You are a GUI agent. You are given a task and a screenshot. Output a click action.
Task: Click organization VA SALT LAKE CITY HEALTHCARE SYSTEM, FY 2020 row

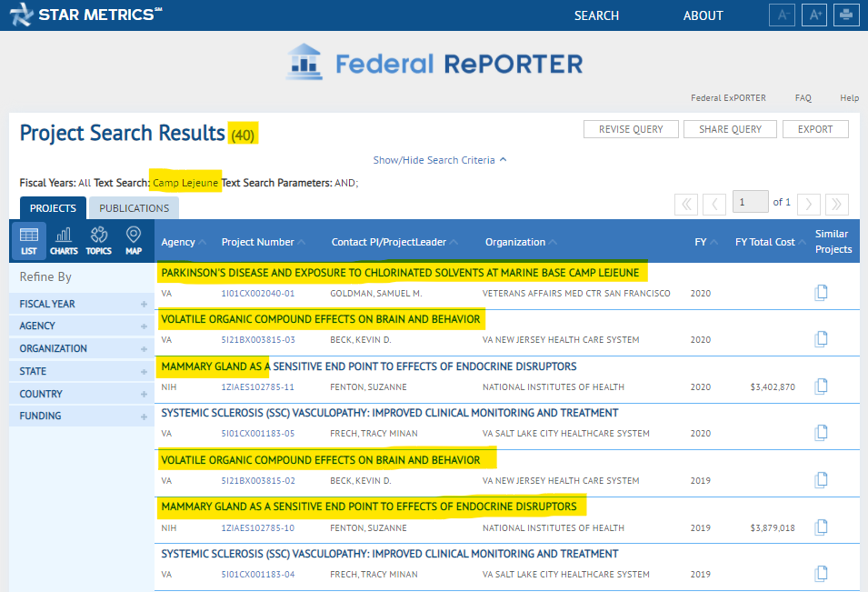click(565, 433)
